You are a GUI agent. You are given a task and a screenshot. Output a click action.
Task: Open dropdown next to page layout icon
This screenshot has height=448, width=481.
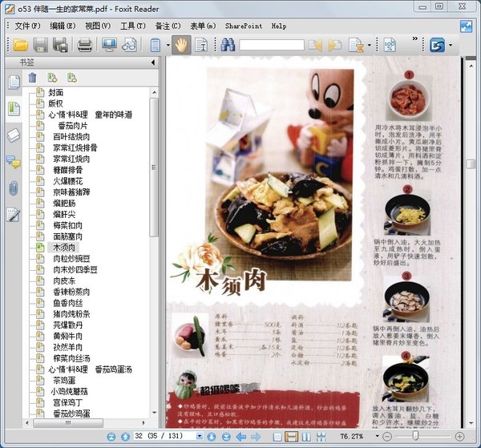pyautogui.click(x=168, y=45)
